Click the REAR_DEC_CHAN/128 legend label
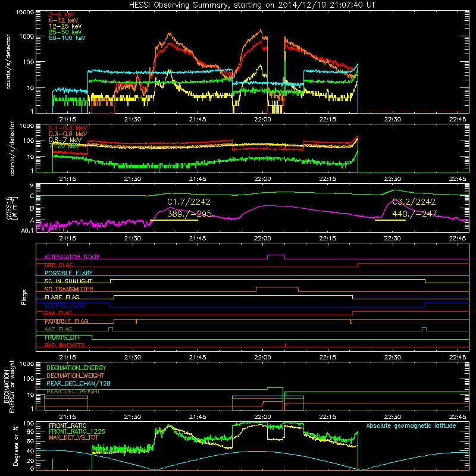The height and width of the screenshot is (476, 476). click(x=79, y=383)
